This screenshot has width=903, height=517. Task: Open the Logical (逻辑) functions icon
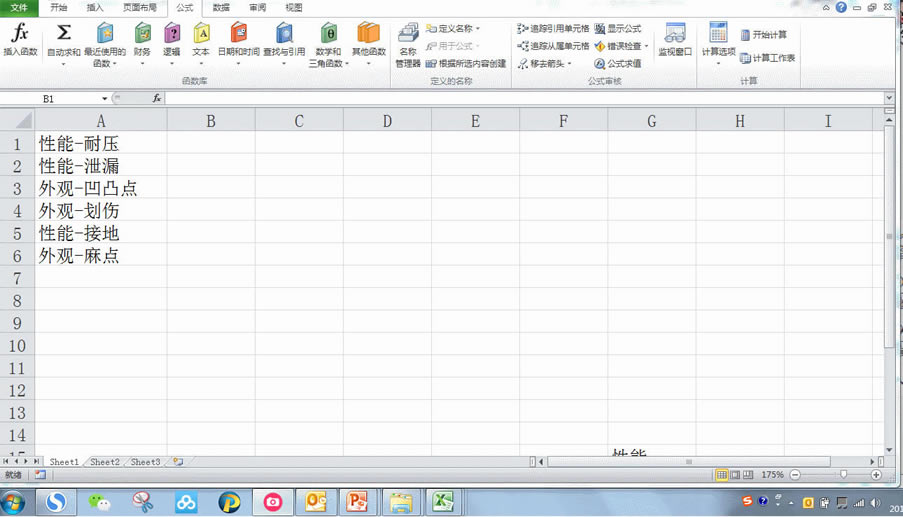[172, 33]
